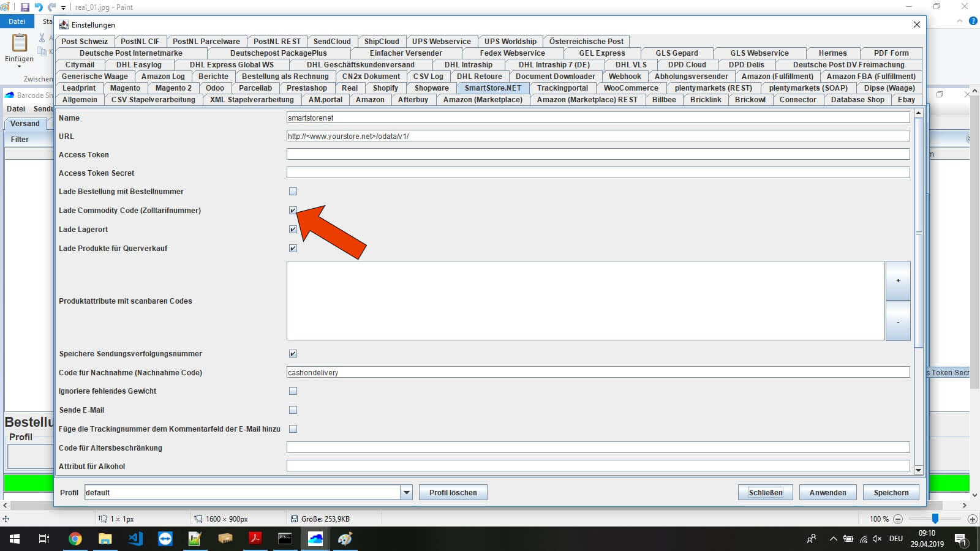Open File Explorer from the taskbar
This screenshot has width=980, height=551.
pos(105,539)
